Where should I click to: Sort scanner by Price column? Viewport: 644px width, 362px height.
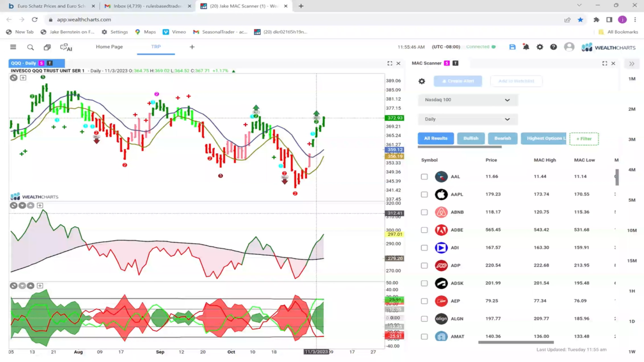tap(491, 160)
